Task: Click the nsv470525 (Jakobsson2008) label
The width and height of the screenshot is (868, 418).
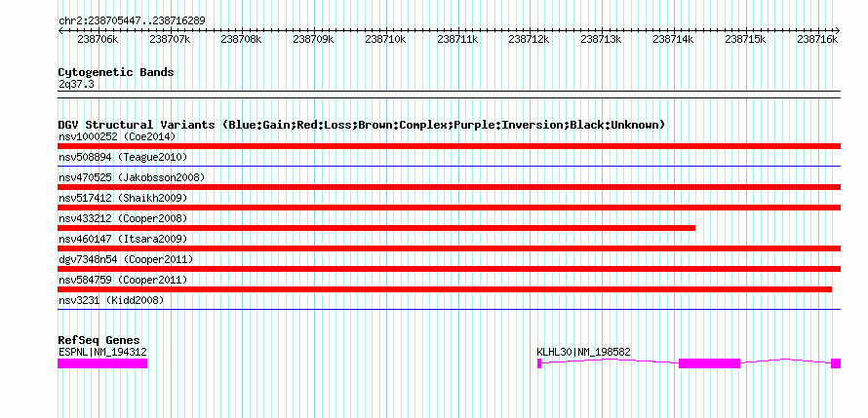Action: (132, 177)
